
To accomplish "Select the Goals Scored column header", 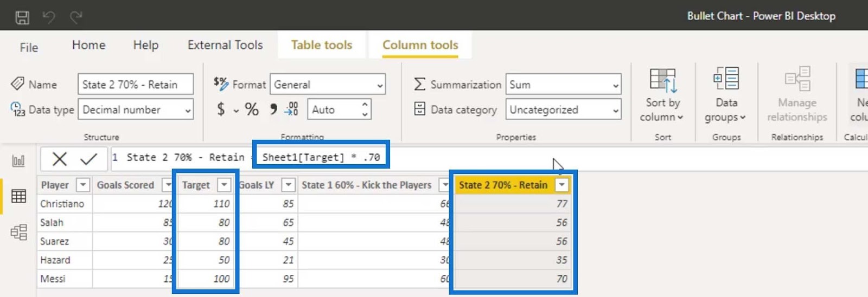I will pyautogui.click(x=125, y=185).
